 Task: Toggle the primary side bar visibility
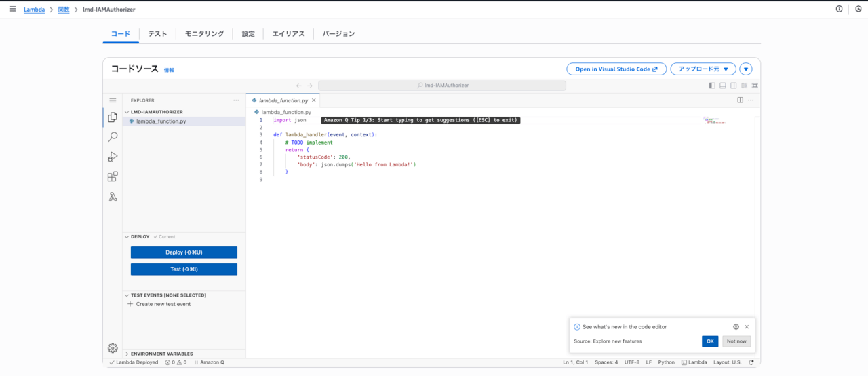click(712, 86)
